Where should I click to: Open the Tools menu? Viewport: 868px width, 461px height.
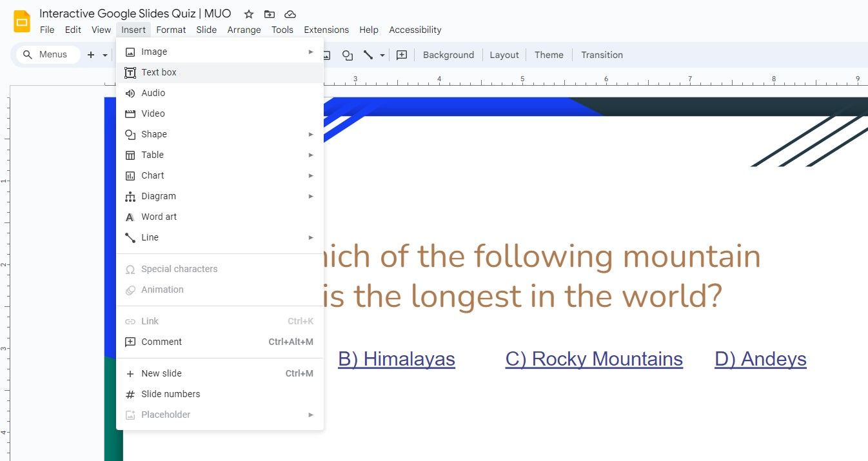click(x=282, y=30)
